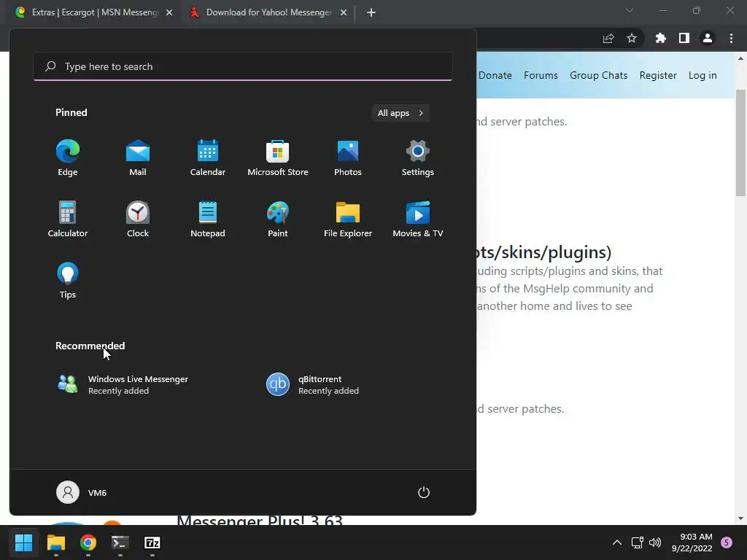Open the terminal app on taskbar
This screenshot has width=747, height=560.
tap(120, 542)
